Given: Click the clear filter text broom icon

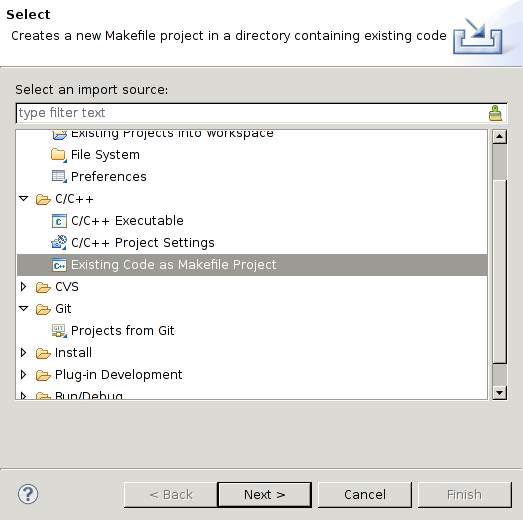Looking at the screenshot, I should point(495,113).
